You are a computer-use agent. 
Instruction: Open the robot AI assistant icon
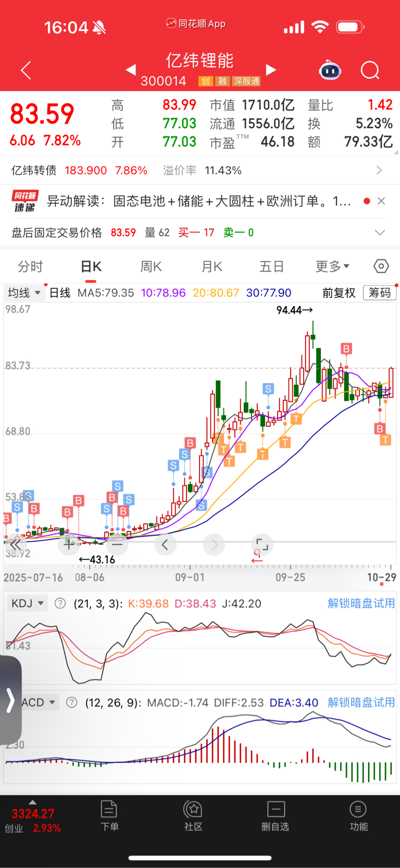(330, 70)
